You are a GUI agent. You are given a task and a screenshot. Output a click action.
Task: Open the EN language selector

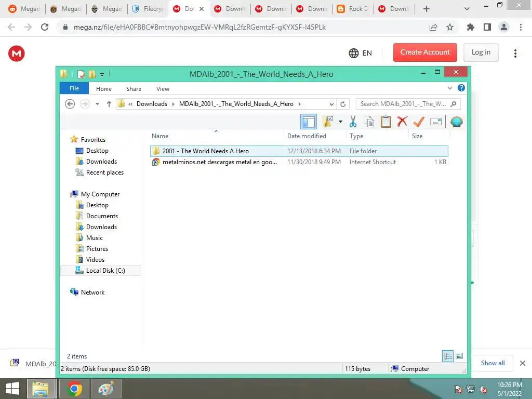[361, 54]
